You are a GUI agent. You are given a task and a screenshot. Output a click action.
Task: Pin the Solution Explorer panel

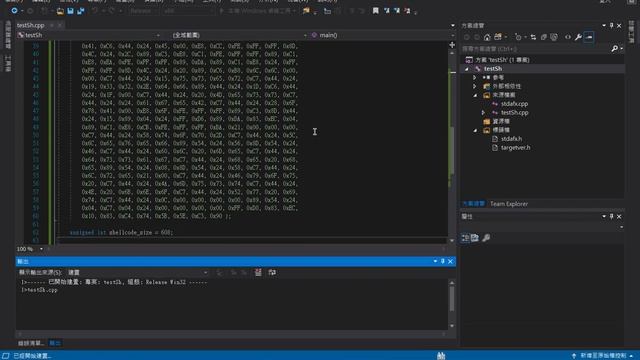(x=611, y=25)
